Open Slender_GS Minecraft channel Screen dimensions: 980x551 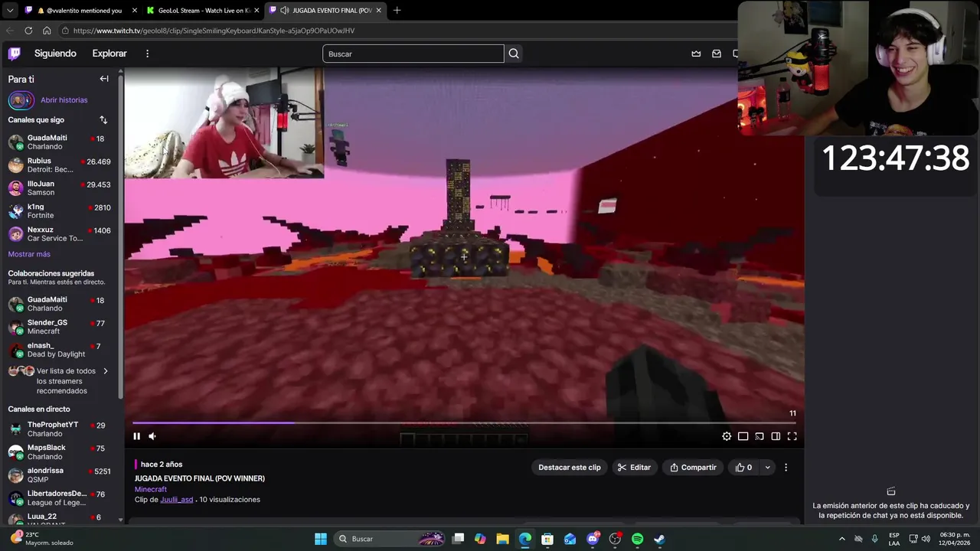click(x=60, y=327)
